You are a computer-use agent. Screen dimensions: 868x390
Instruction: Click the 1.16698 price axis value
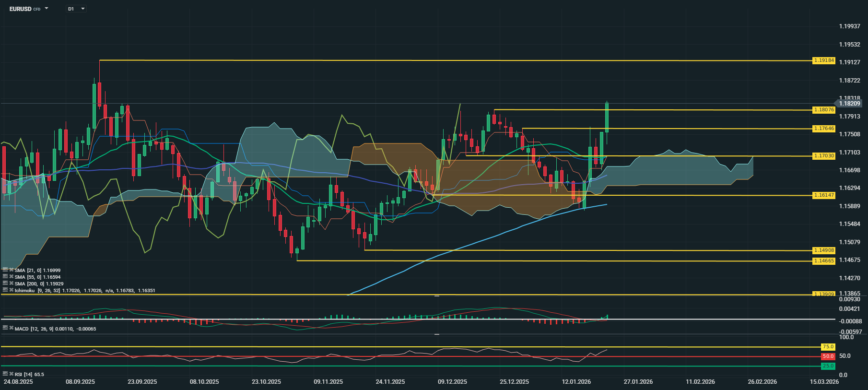850,170
